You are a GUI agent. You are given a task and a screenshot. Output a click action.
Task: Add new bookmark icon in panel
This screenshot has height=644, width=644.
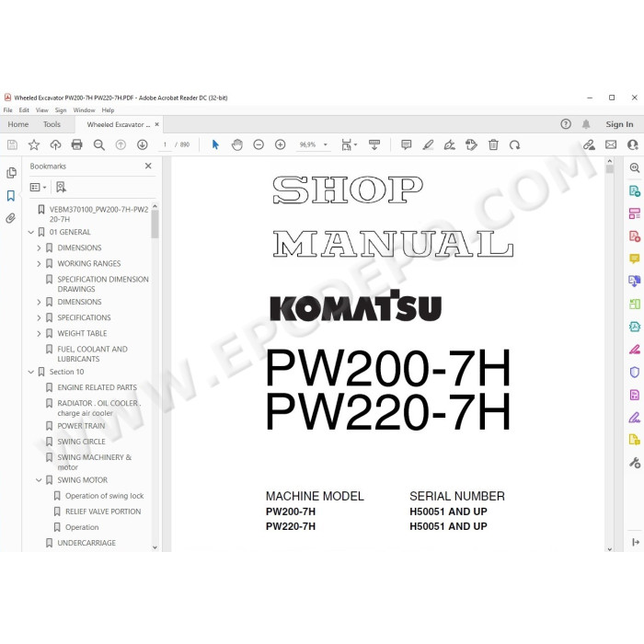point(61,188)
